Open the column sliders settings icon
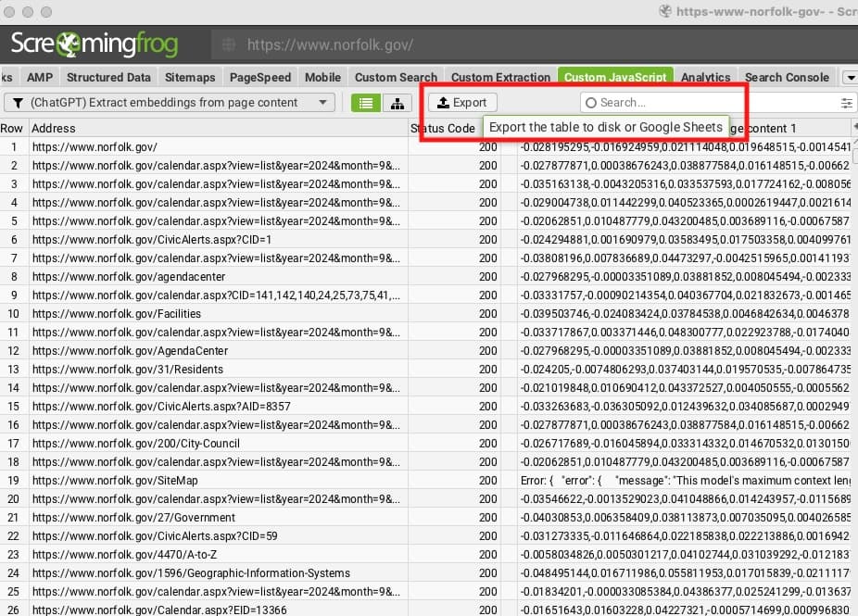Image resolution: width=858 pixels, height=616 pixels. tap(846, 103)
